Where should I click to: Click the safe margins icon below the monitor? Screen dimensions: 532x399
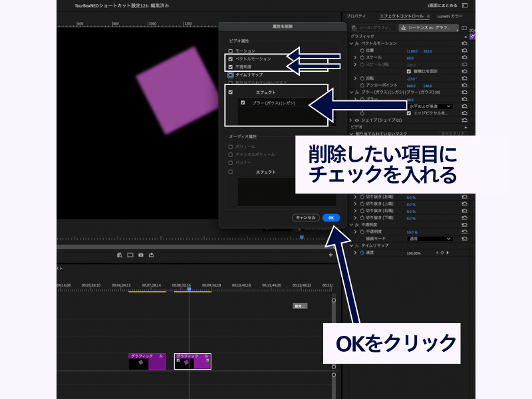[x=130, y=255]
